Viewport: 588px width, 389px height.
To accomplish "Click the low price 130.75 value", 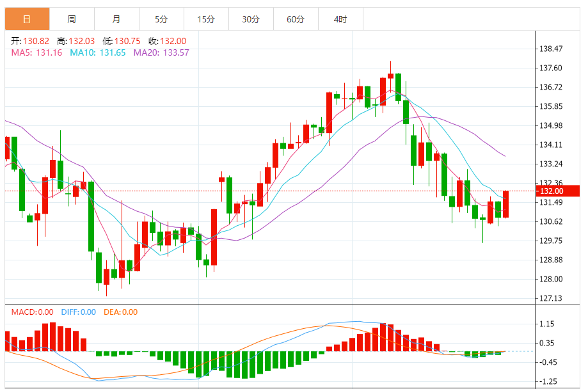I will click(127, 41).
